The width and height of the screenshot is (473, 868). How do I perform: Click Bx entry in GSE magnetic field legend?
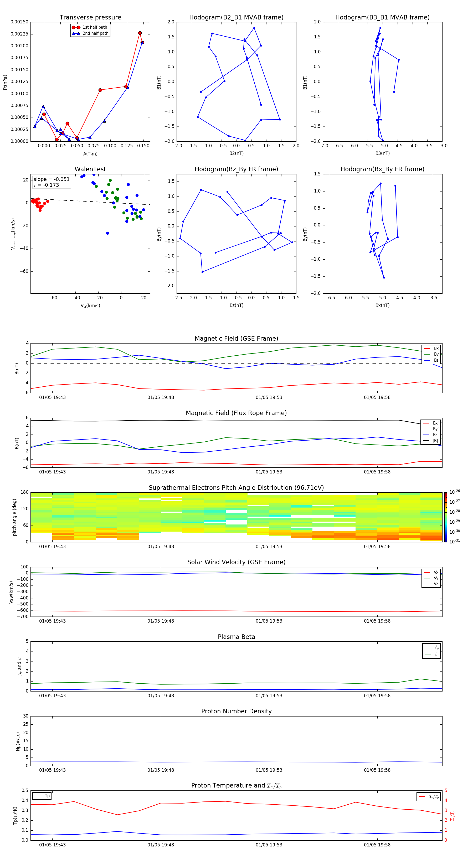click(x=431, y=349)
